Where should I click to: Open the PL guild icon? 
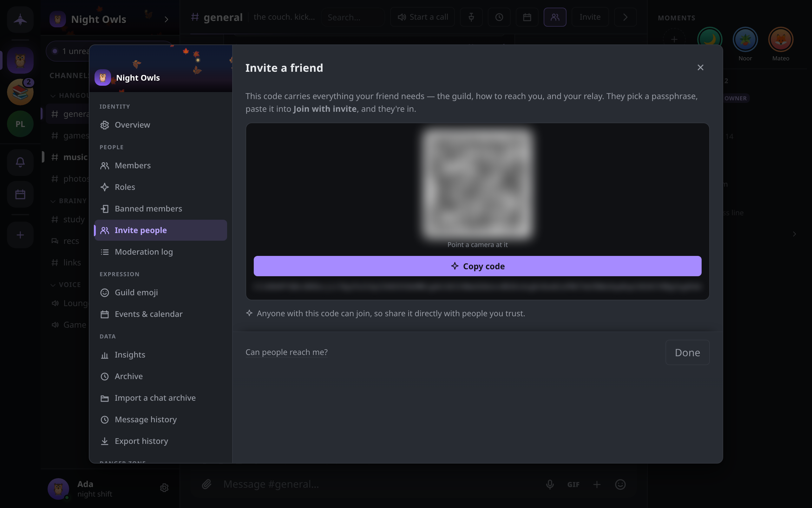coord(20,124)
